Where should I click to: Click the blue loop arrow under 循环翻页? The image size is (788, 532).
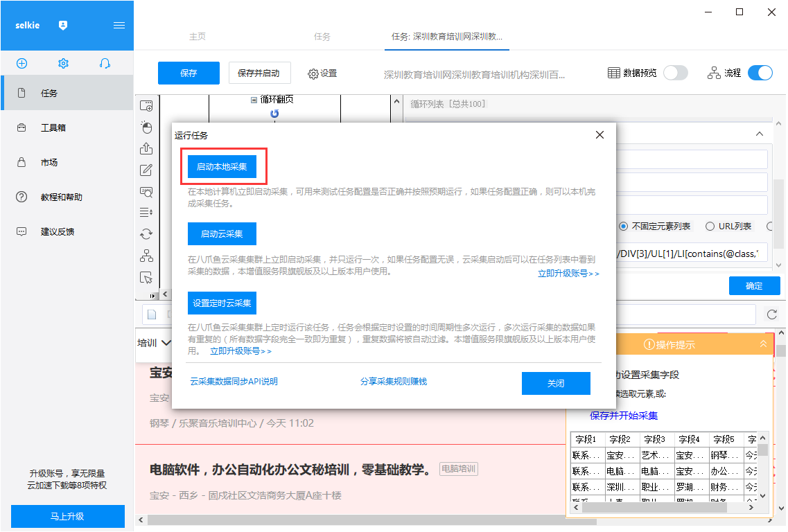pos(274,114)
